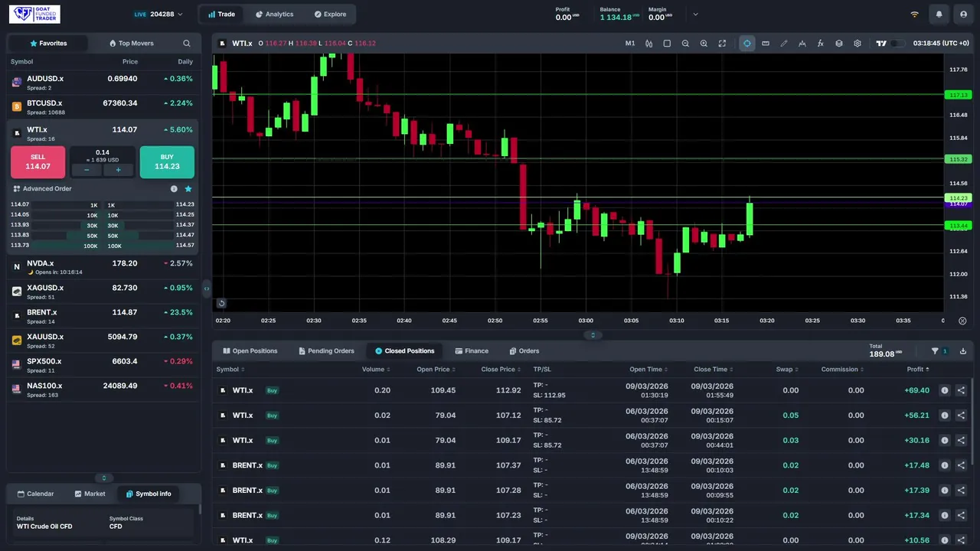
Task: Sort closed positions by Open Price
Action: click(436, 370)
